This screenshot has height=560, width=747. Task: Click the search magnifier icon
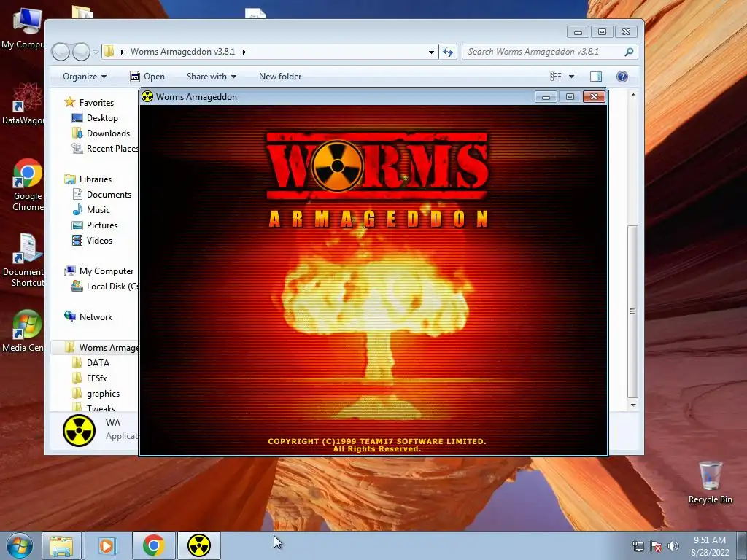(629, 52)
